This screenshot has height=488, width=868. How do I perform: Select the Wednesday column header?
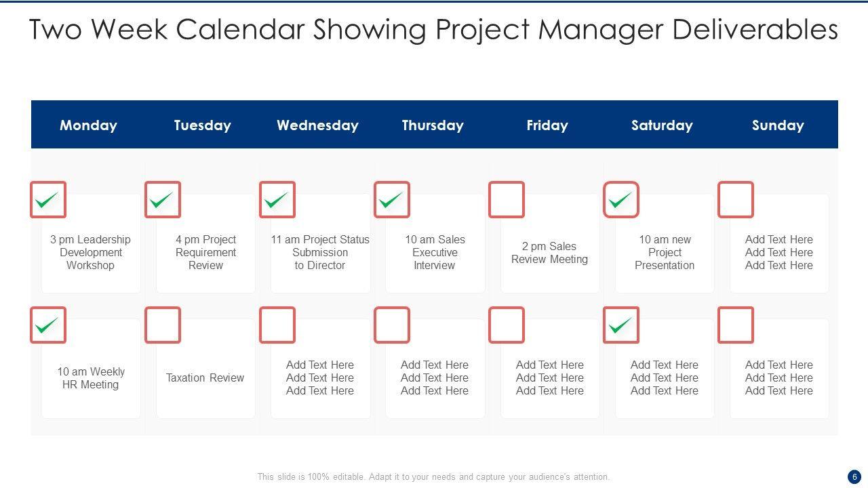pyautogui.click(x=317, y=125)
